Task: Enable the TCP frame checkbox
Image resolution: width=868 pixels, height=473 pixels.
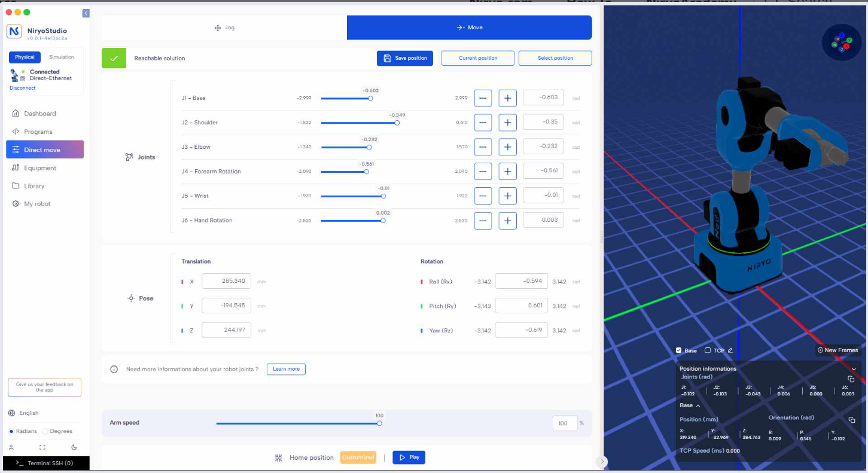Action: pos(708,350)
